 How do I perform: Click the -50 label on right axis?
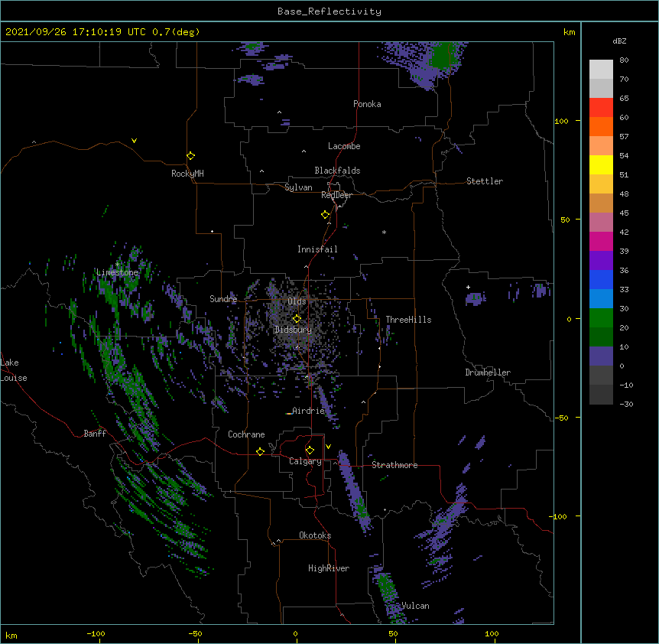561,418
